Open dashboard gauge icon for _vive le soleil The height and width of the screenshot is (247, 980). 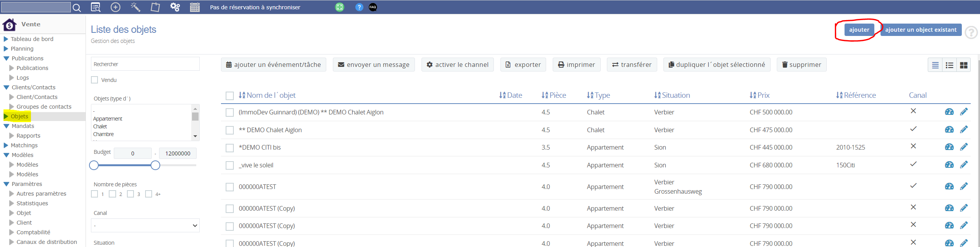pos(949,165)
